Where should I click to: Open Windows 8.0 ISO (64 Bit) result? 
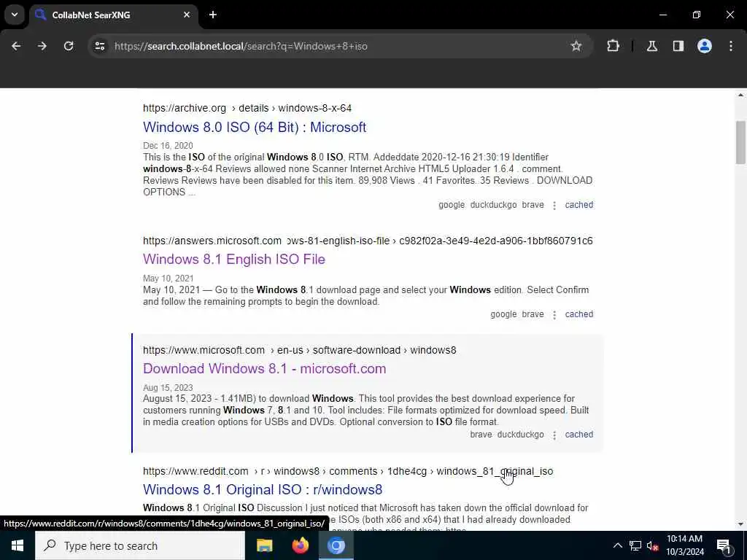tap(255, 127)
